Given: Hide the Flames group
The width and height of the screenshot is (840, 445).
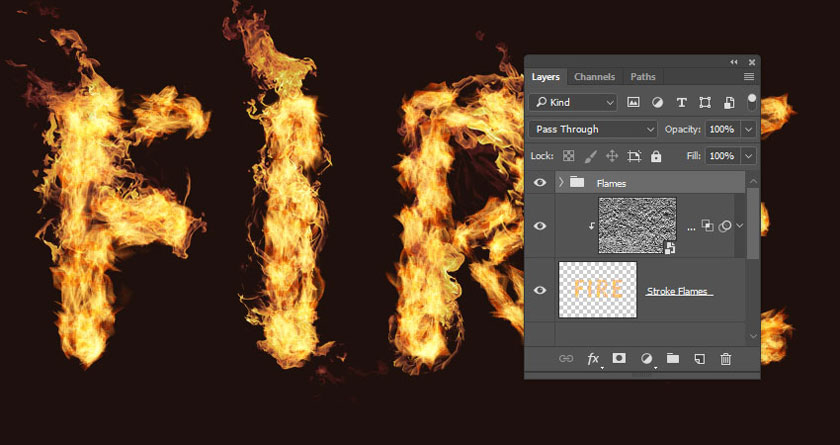Looking at the screenshot, I should (540, 183).
